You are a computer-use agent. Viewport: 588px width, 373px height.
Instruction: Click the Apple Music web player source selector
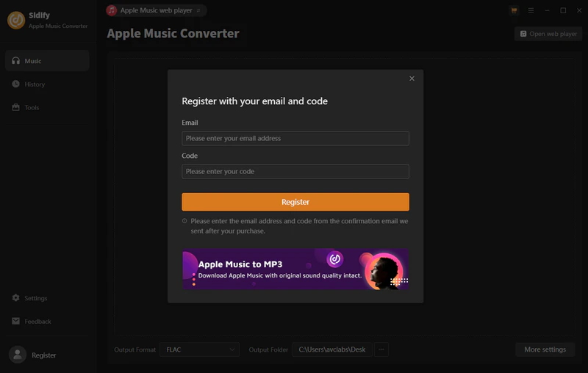point(156,10)
